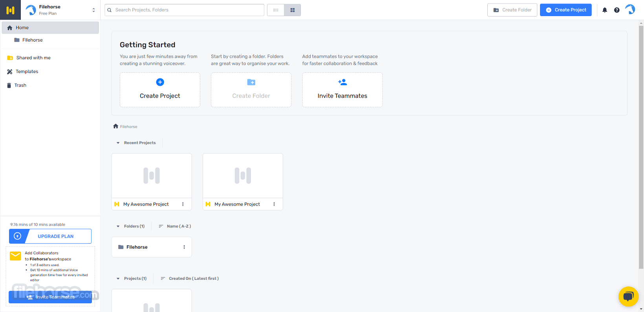Open the chat support bubble
The width and height of the screenshot is (644, 312).
[x=628, y=296]
